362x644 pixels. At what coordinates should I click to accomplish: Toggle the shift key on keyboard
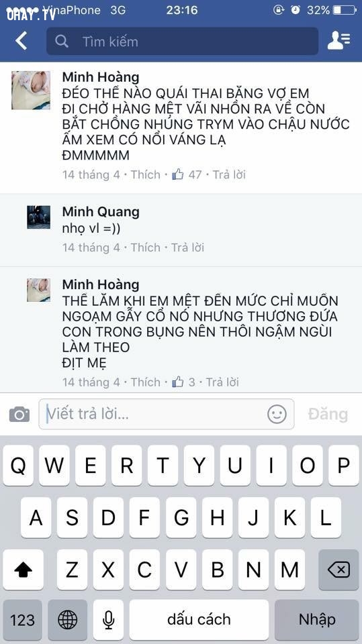(x=23, y=570)
